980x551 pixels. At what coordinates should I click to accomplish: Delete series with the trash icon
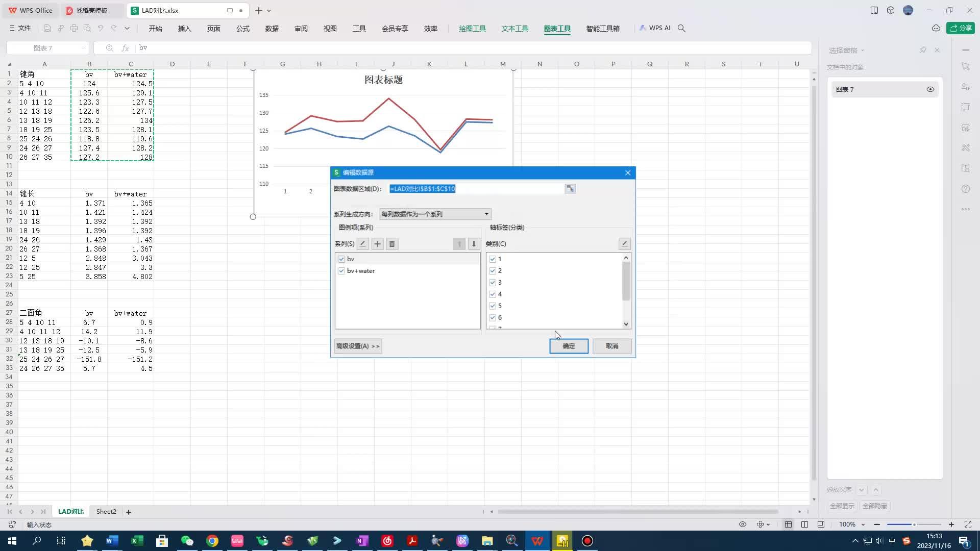click(x=392, y=244)
